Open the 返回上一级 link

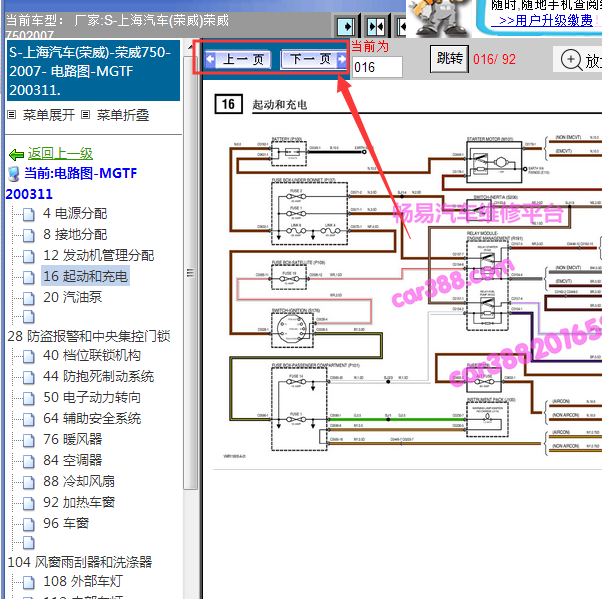tap(60, 154)
